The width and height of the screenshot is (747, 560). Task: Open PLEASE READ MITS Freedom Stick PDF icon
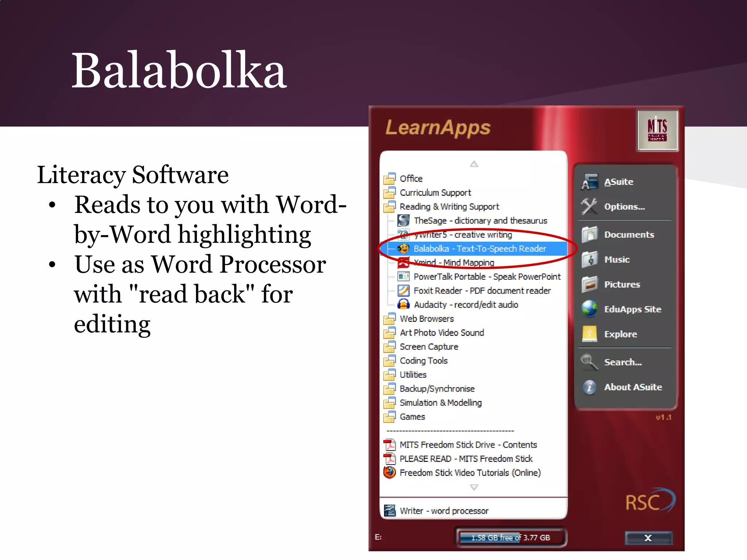[x=390, y=459]
